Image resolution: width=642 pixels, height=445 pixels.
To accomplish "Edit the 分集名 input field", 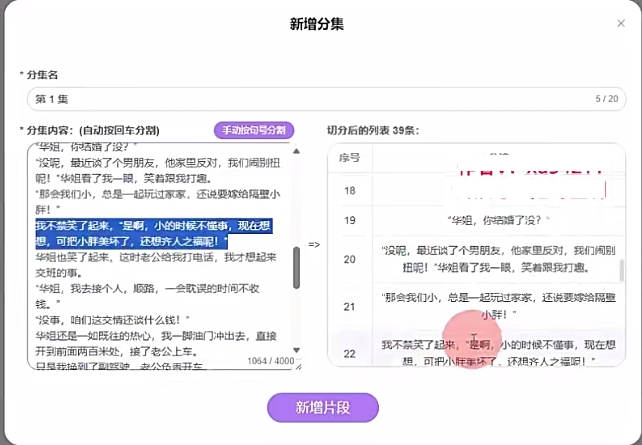I will [x=326, y=99].
